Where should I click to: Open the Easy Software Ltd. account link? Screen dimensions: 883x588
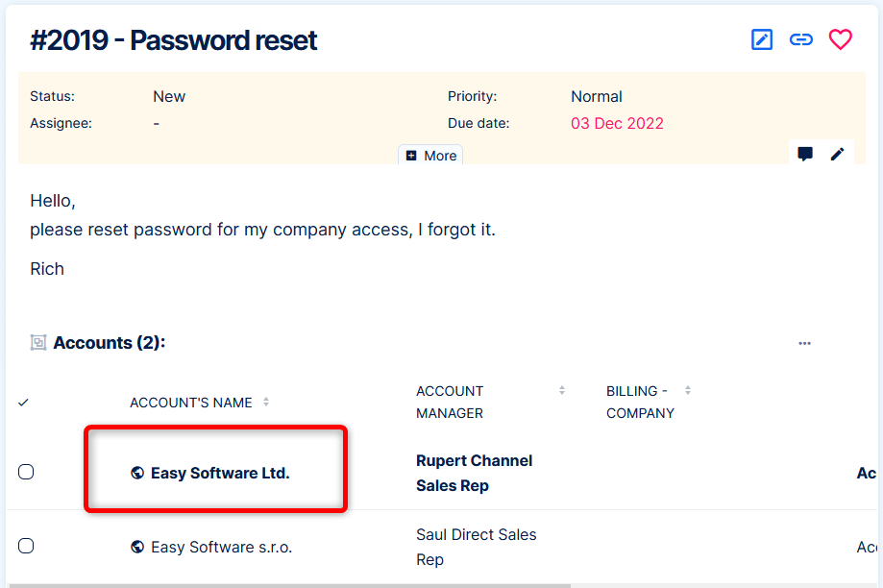(220, 473)
